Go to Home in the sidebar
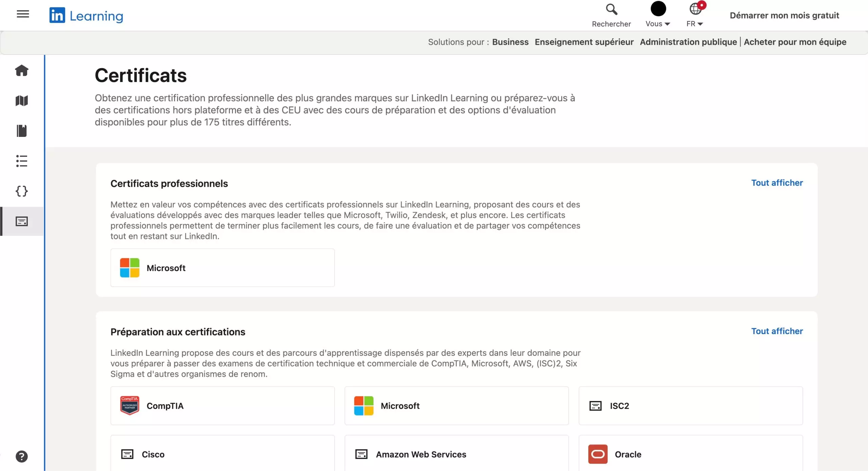The height and width of the screenshot is (471, 868). point(22,70)
